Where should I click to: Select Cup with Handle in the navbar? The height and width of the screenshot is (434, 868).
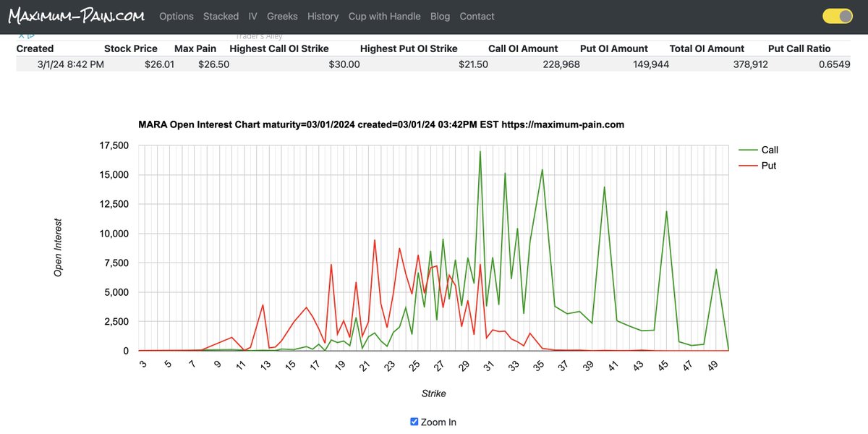(384, 15)
